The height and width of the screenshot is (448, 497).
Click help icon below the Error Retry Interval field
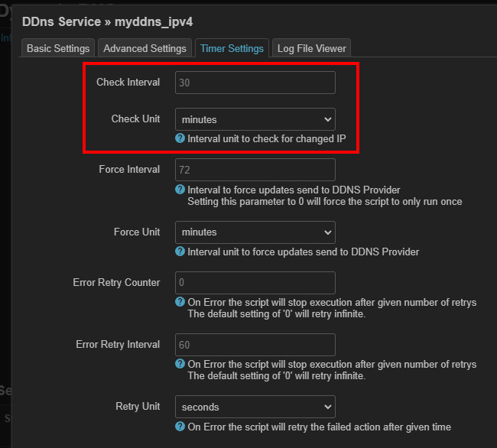pos(180,364)
